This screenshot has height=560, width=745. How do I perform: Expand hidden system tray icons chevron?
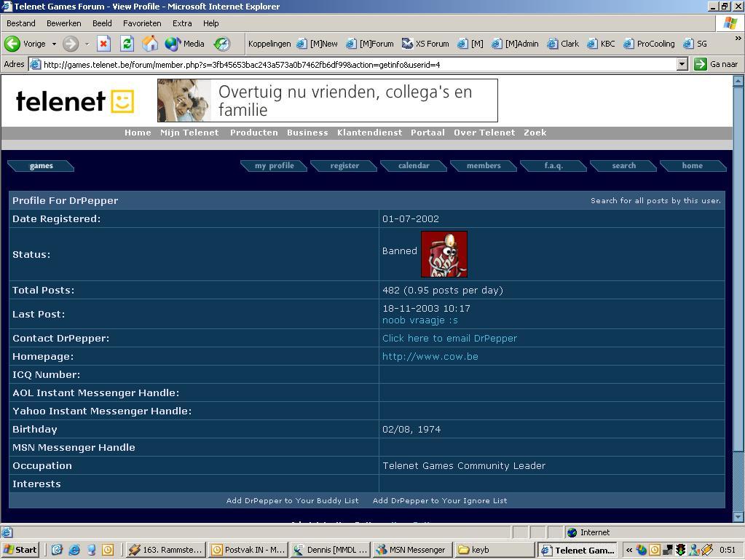click(x=629, y=550)
